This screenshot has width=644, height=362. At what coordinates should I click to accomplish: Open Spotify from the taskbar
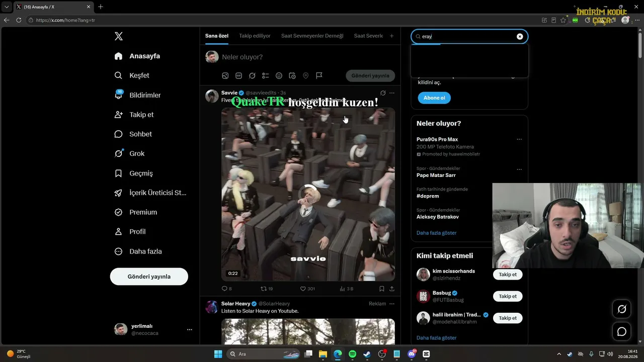pyautogui.click(x=353, y=354)
